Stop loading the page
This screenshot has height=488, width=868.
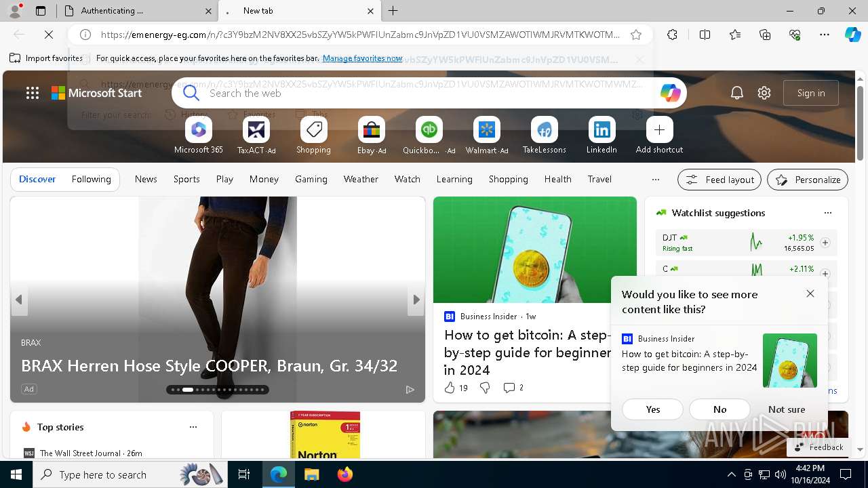[x=50, y=35]
